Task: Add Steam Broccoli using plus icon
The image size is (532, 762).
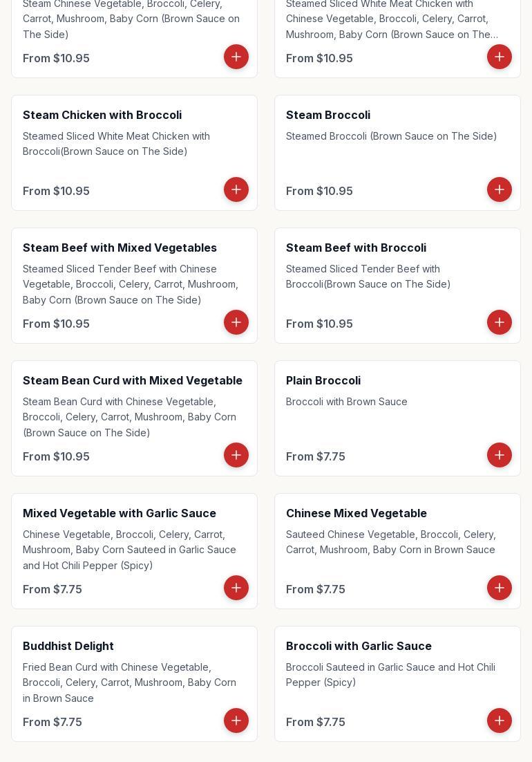Action: (x=499, y=189)
